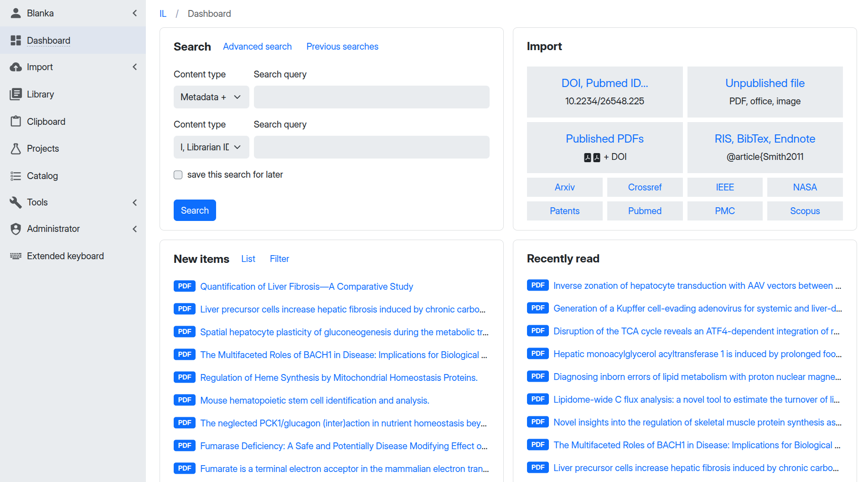Click the Tools wrench icon
Screen dimensions: 868x482
click(16, 202)
